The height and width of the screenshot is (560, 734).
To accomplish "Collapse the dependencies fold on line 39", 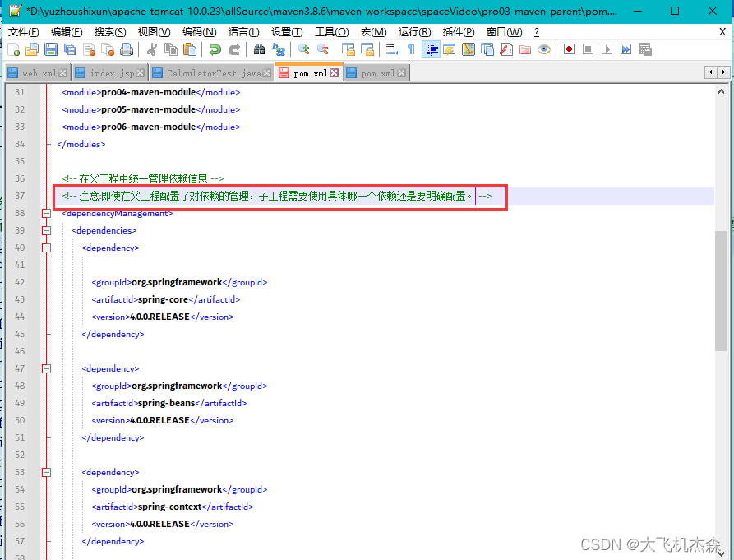I will click(x=46, y=230).
